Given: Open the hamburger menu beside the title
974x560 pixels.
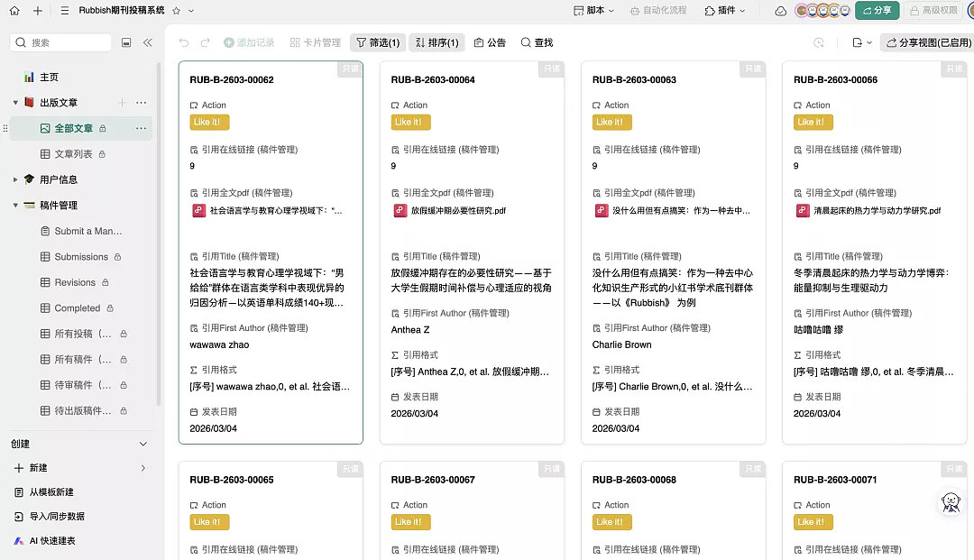Looking at the screenshot, I should tap(65, 11).
